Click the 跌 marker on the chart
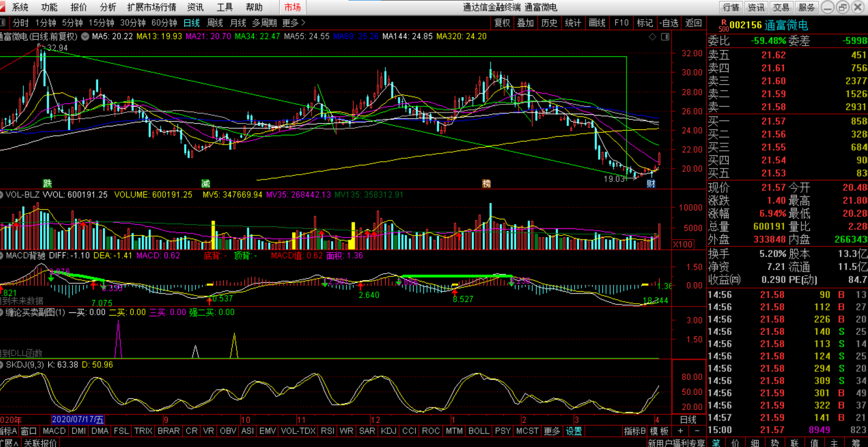 point(47,183)
